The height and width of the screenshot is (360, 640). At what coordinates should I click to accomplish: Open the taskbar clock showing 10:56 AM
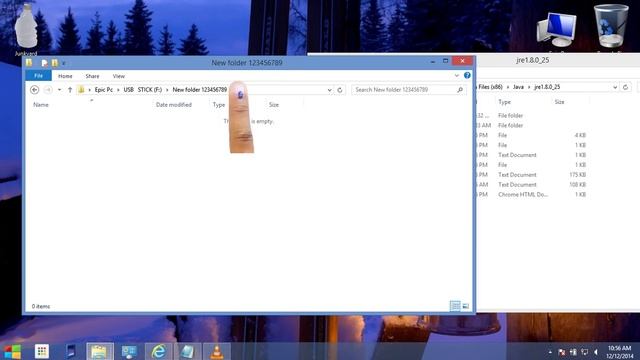(x=619, y=352)
